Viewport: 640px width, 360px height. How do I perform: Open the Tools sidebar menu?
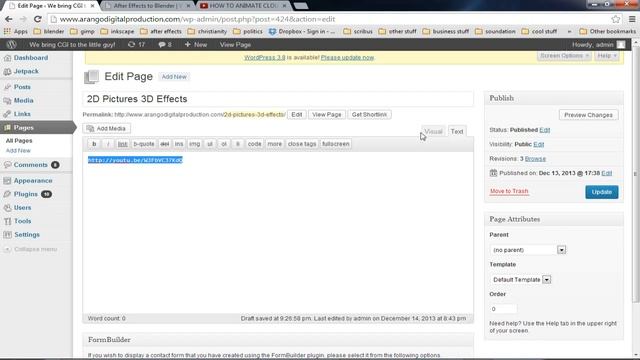coord(22,221)
